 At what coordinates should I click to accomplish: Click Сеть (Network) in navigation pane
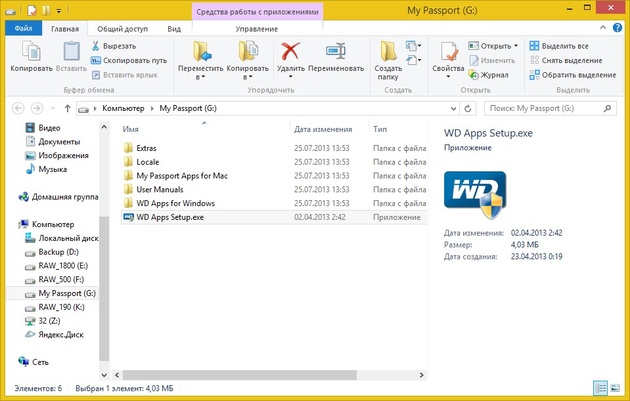33,362
